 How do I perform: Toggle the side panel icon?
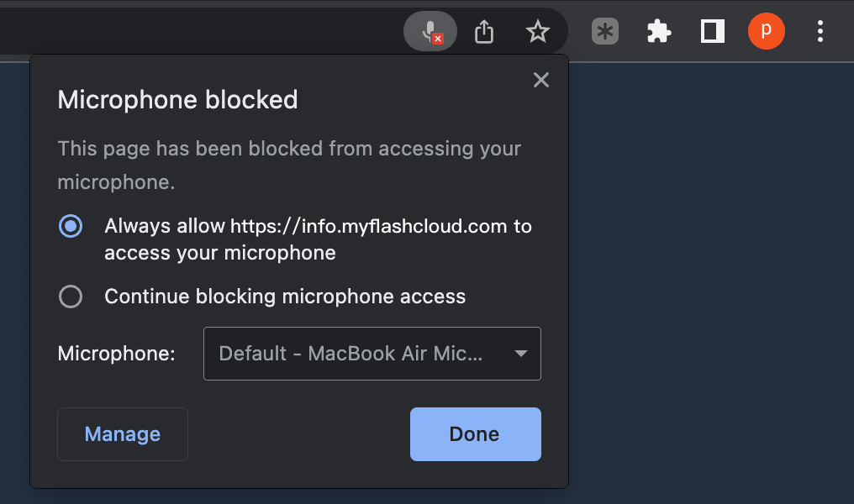point(713,31)
